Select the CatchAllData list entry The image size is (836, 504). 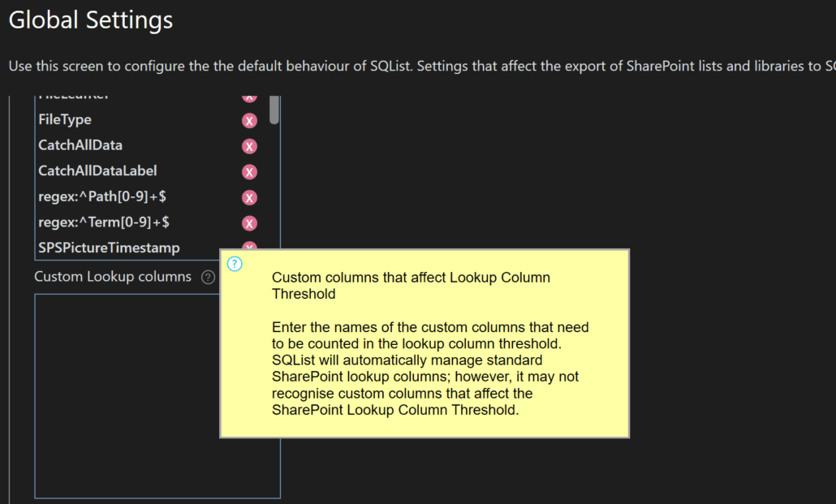80,145
